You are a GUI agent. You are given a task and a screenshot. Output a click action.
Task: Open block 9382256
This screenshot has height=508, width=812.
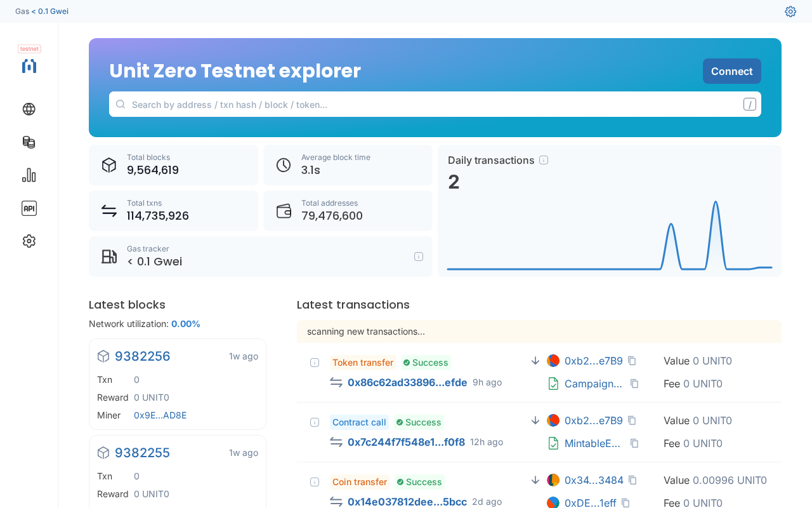(x=143, y=356)
